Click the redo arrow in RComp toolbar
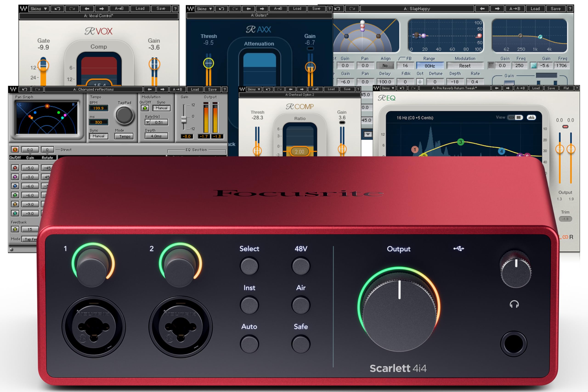Screen dimensions: 588x392 (279, 89)
